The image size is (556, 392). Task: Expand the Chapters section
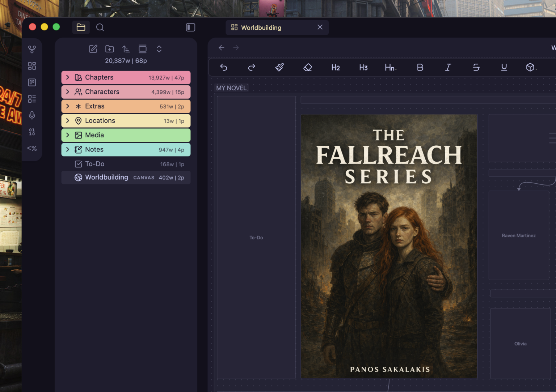[x=68, y=77]
